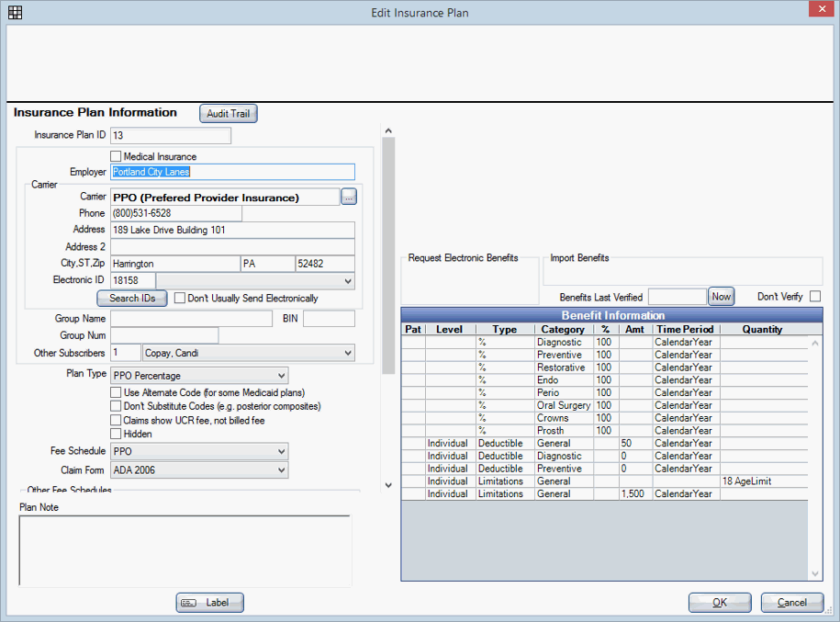Enable Use Alternate Code option
The width and height of the screenshot is (840, 622).
point(116,392)
